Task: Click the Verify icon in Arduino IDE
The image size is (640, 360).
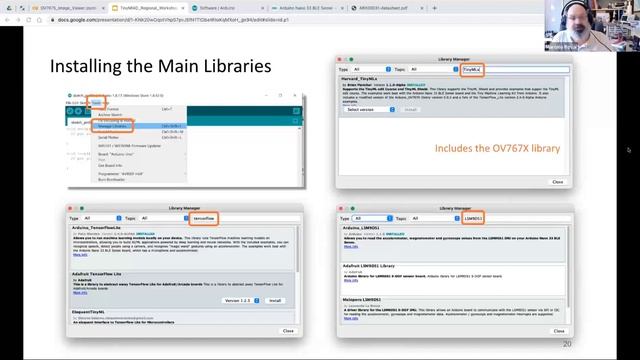Action: (70, 111)
